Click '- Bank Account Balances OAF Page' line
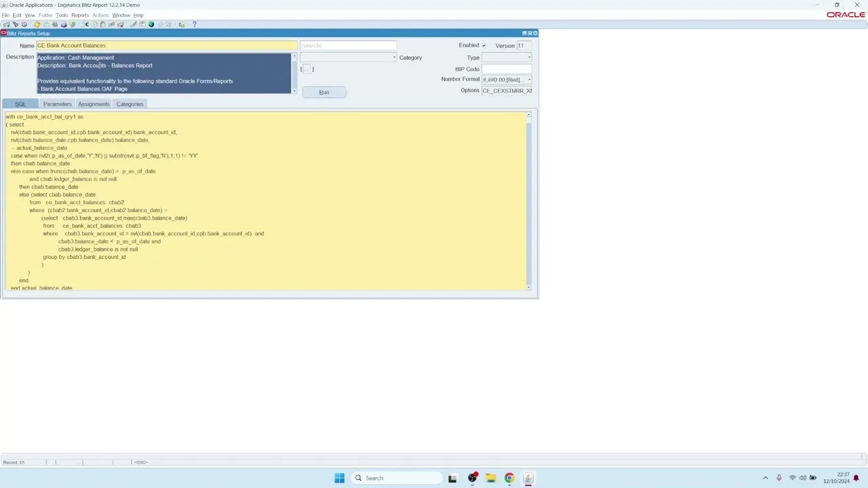868x488 pixels. point(83,89)
